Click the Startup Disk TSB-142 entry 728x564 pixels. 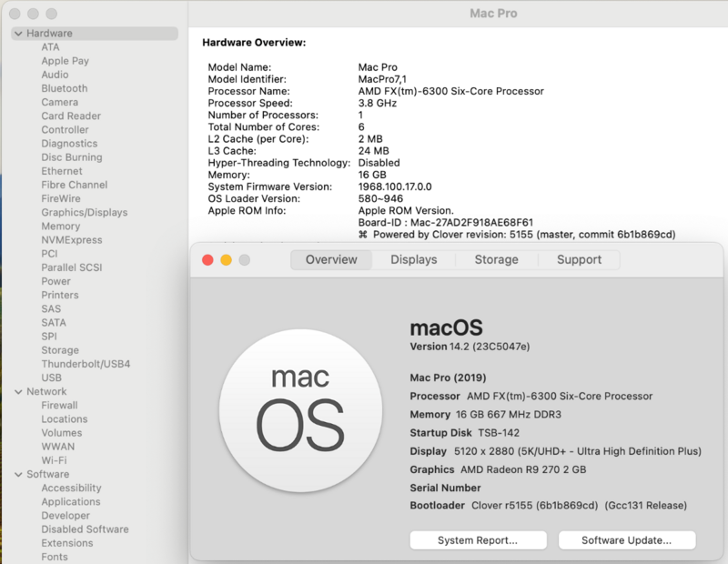(x=464, y=433)
